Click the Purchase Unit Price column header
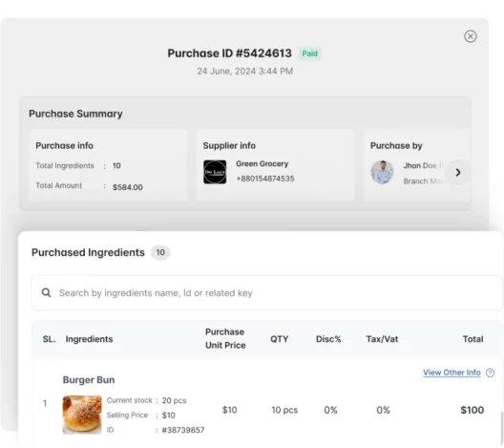This screenshot has width=504, height=448. pyautogui.click(x=225, y=339)
